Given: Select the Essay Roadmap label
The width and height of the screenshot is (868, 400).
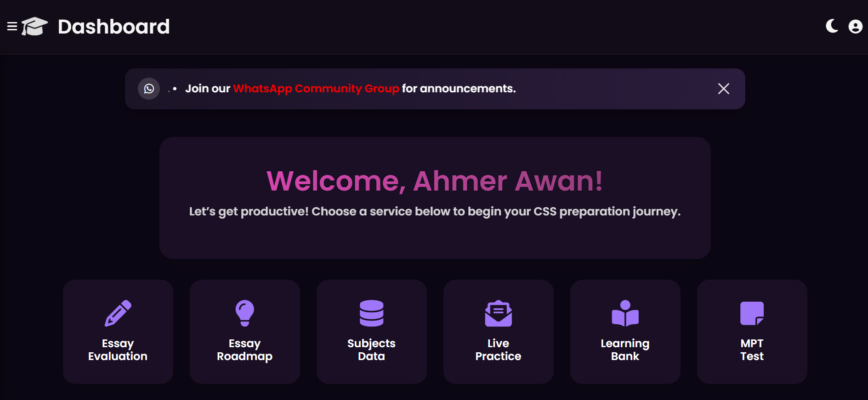Looking at the screenshot, I should point(245,350).
